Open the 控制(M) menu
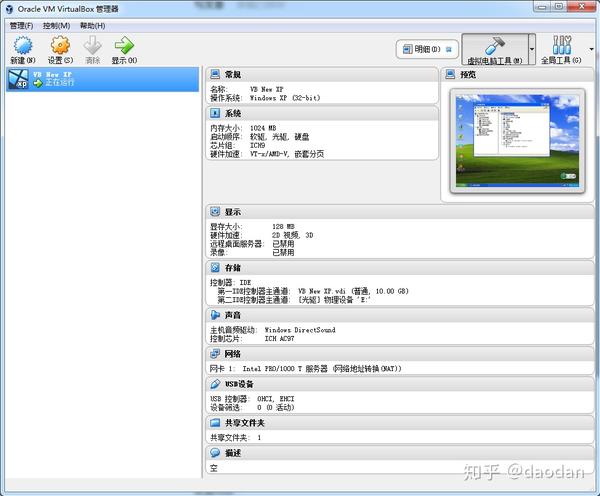Screen dimensions: 600x496 56,26
